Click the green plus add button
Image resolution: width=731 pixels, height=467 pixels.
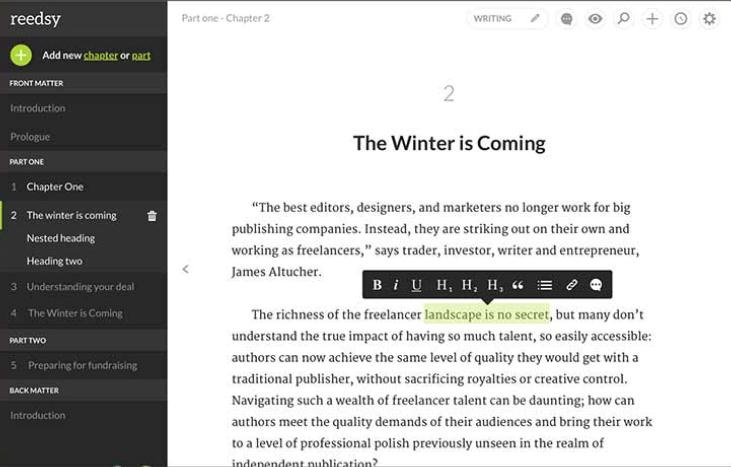pyautogui.click(x=21, y=55)
